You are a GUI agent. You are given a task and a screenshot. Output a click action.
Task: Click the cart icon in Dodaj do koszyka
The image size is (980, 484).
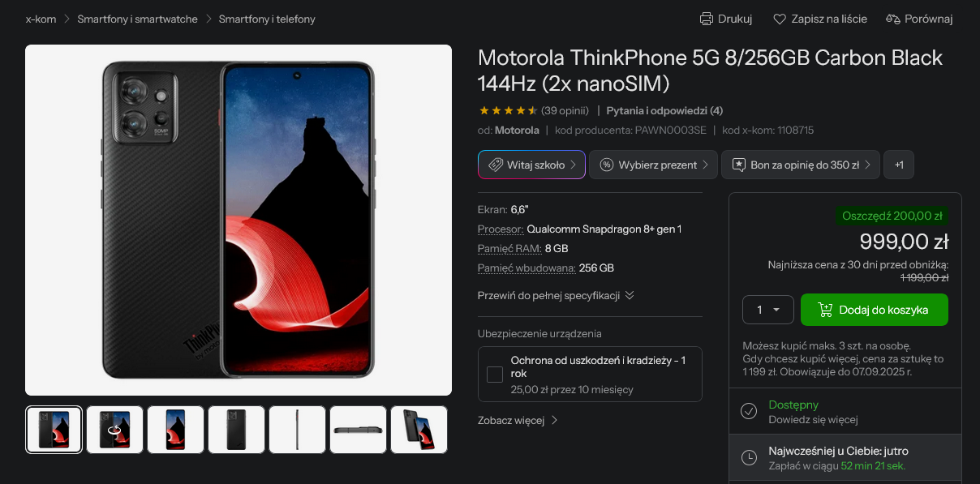click(826, 310)
